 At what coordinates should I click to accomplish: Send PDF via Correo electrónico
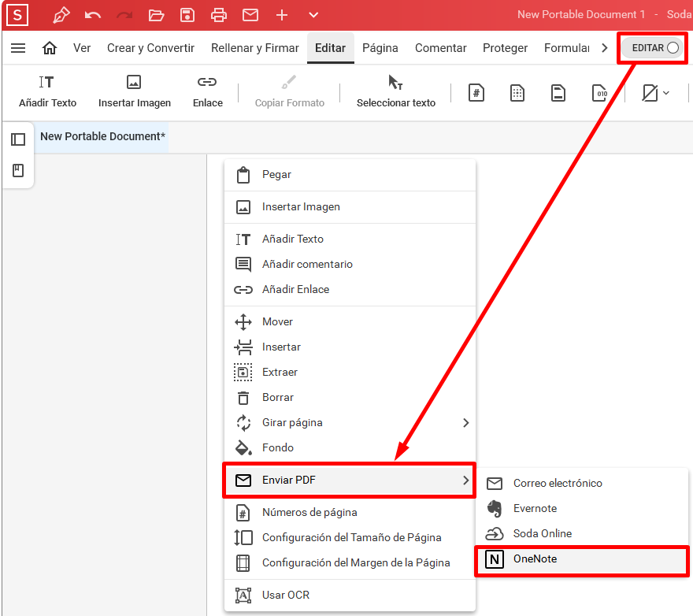pos(583,484)
